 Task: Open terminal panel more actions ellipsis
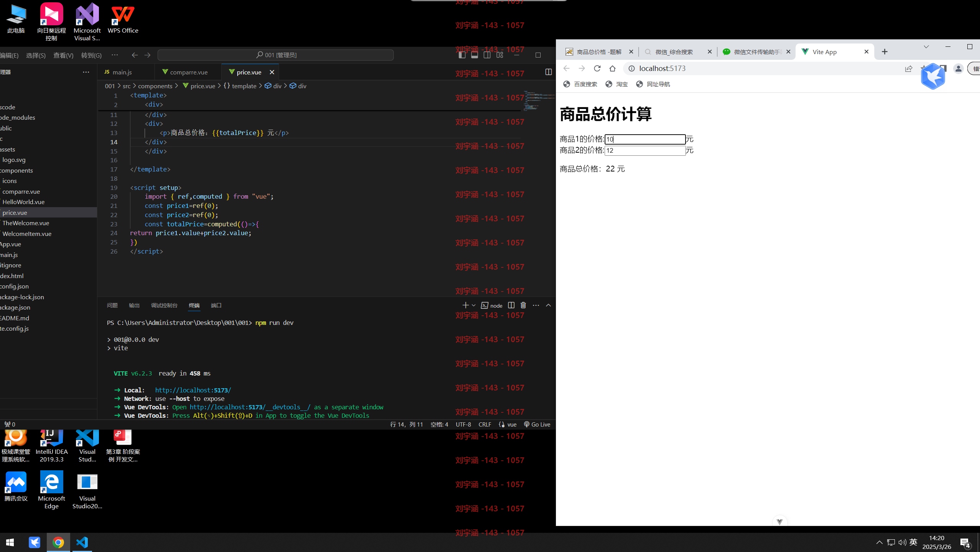pyautogui.click(x=536, y=305)
